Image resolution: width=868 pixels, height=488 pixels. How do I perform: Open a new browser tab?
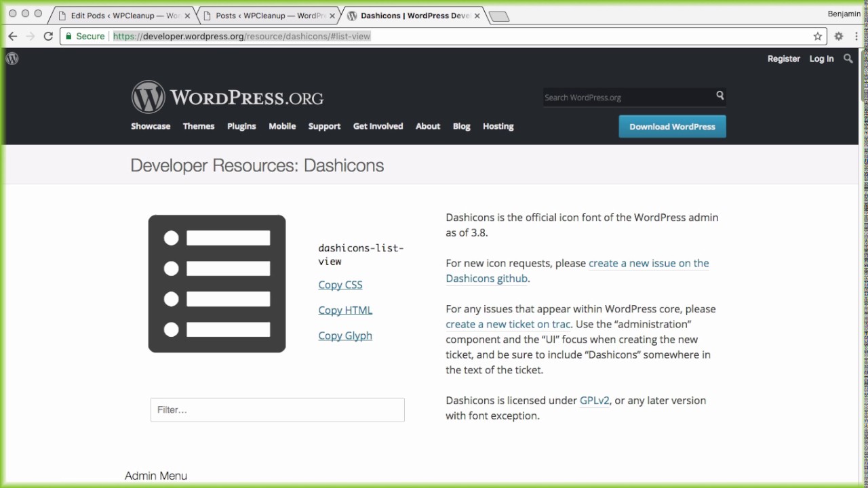(499, 16)
